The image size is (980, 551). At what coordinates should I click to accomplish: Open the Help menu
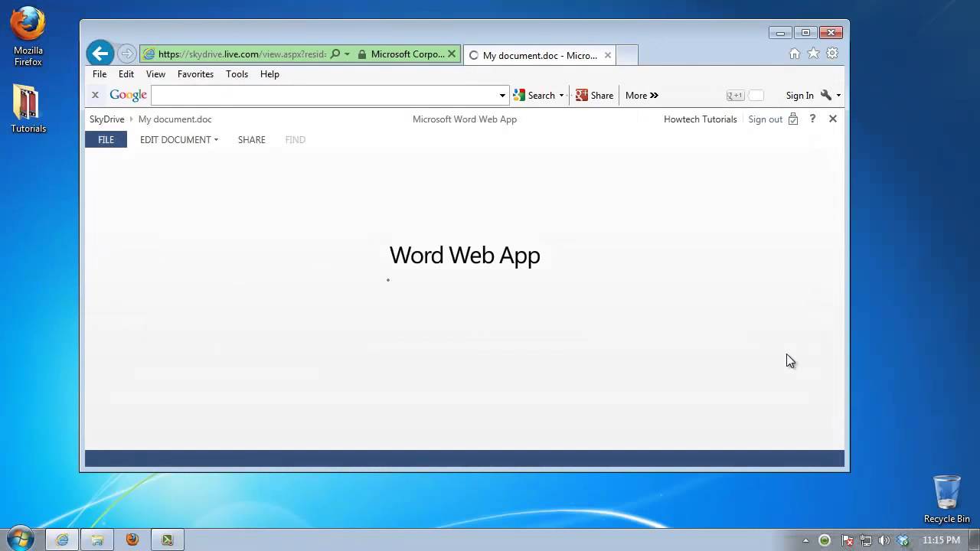tap(269, 74)
